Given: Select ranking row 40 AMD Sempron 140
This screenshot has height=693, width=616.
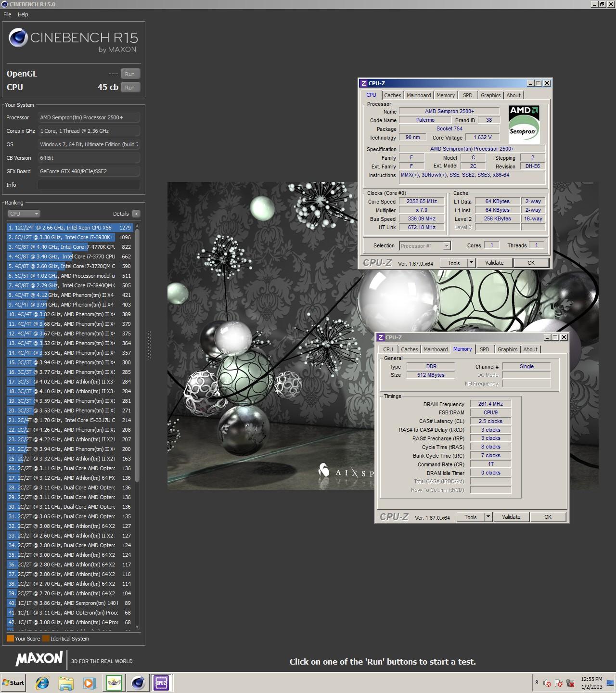Looking at the screenshot, I should [x=70, y=603].
